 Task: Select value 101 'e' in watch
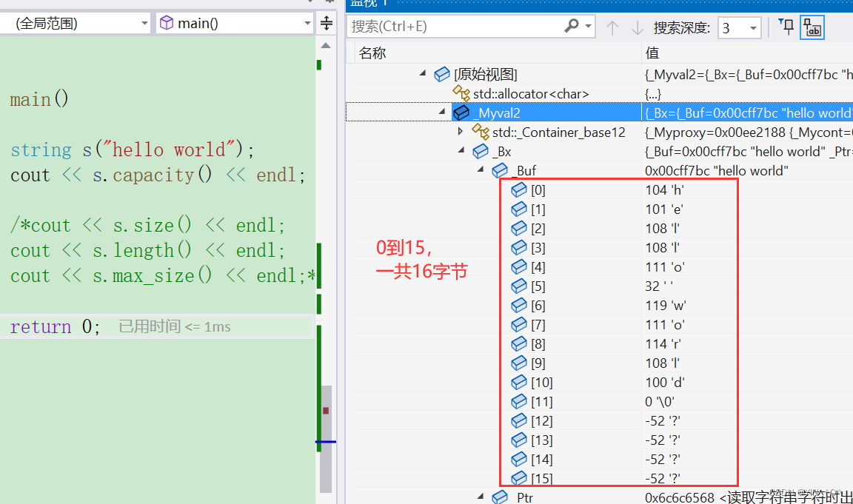tap(663, 209)
